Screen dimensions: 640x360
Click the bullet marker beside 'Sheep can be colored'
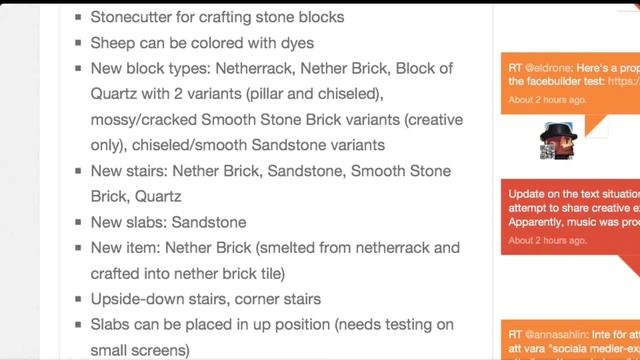(x=78, y=43)
